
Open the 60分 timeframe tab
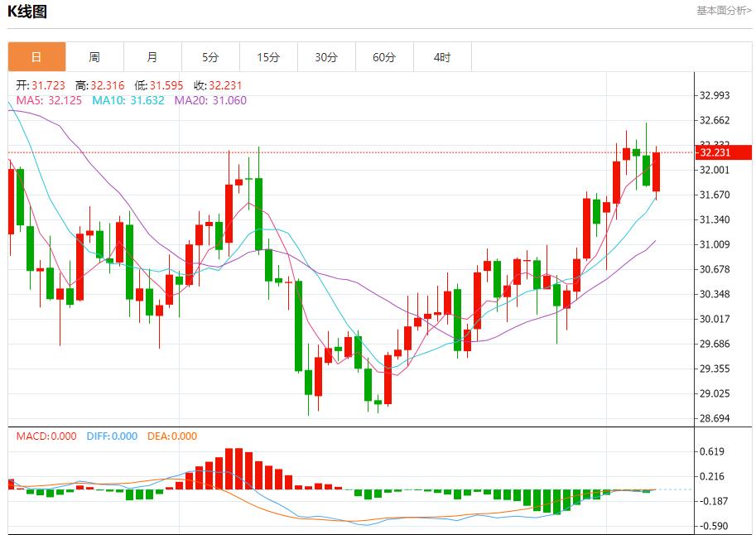(x=384, y=57)
